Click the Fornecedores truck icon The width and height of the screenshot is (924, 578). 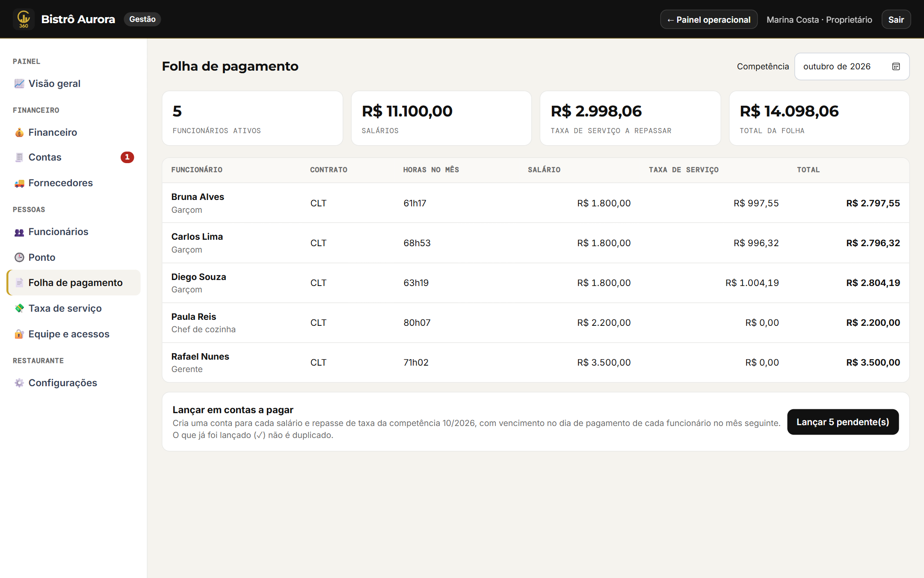[x=19, y=183]
